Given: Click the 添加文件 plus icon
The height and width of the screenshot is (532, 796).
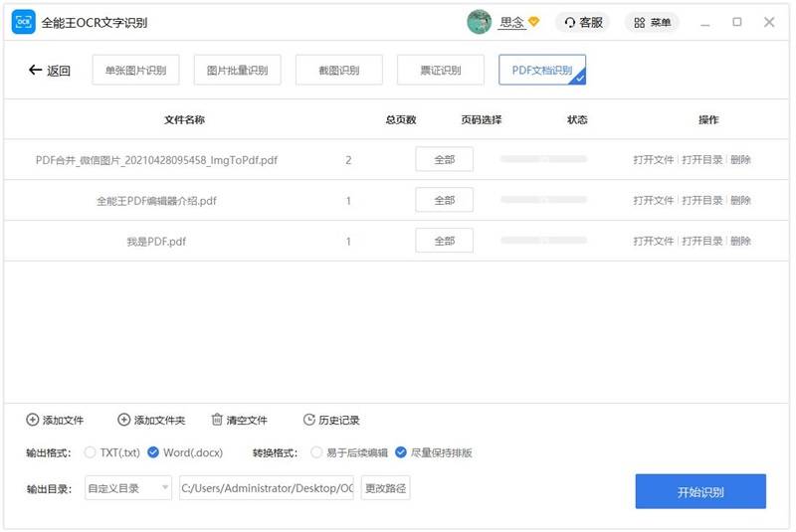Looking at the screenshot, I should pyautogui.click(x=33, y=420).
